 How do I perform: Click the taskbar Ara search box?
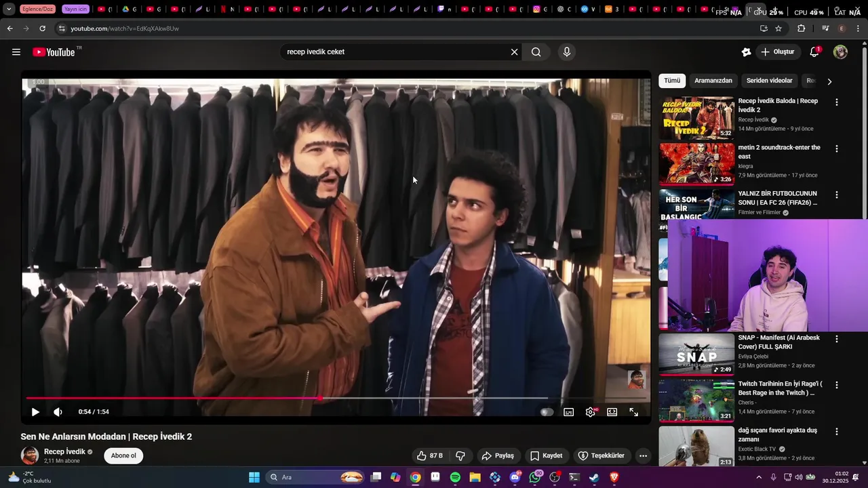315,477
